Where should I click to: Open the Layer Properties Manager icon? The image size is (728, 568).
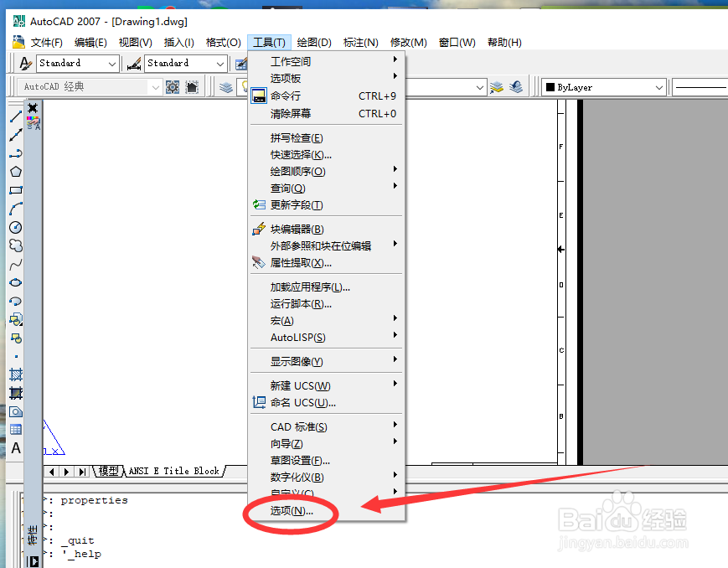coord(226,87)
